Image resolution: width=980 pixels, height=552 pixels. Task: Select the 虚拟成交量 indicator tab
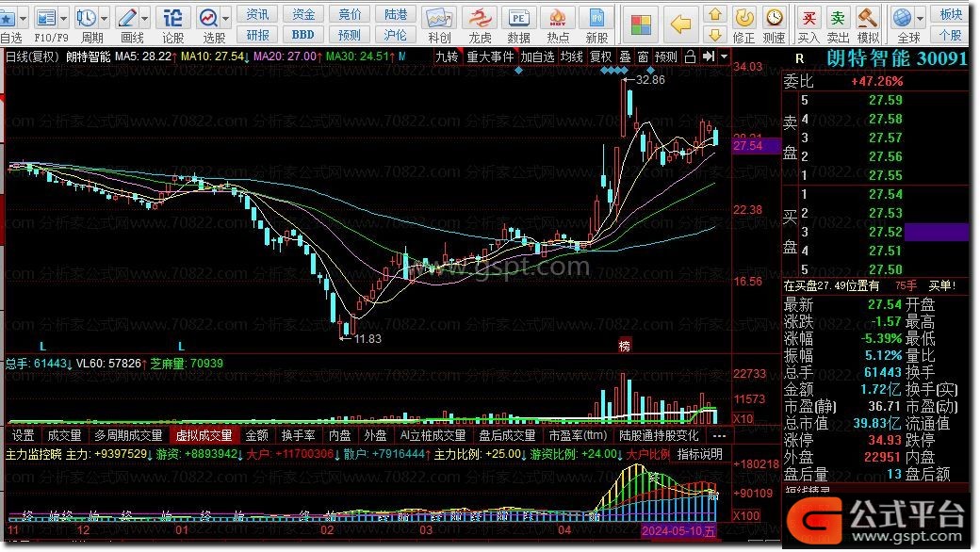pyautogui.click(x=204, y=435)
